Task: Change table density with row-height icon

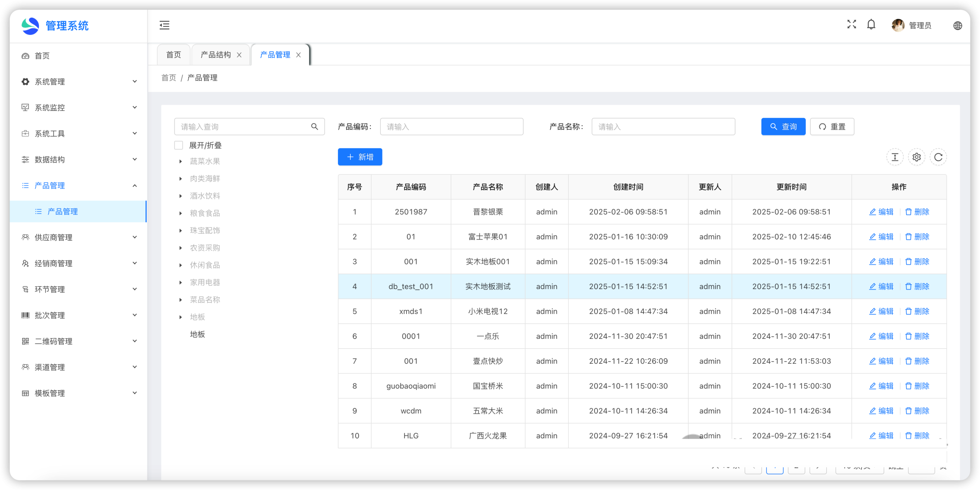Action: 895,157
